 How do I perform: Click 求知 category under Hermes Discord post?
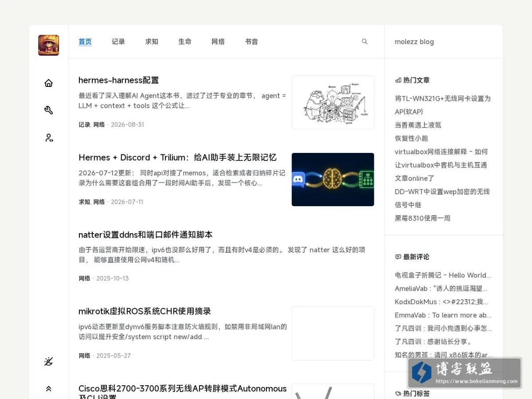tap(84, 202)
